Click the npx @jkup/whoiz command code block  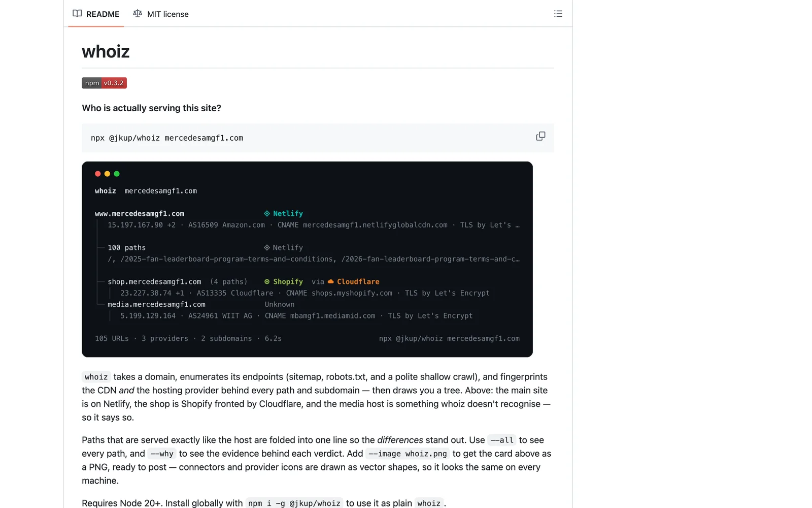pos(318,138)
